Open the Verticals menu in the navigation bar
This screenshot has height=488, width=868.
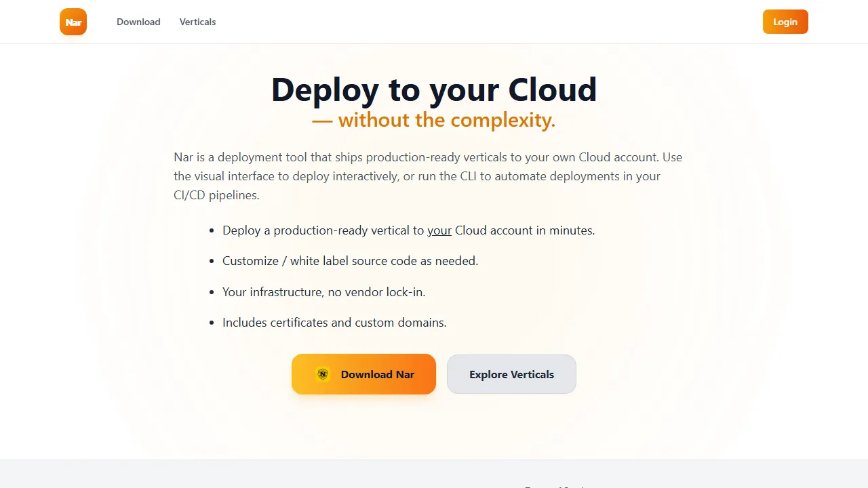pos(197,22)
